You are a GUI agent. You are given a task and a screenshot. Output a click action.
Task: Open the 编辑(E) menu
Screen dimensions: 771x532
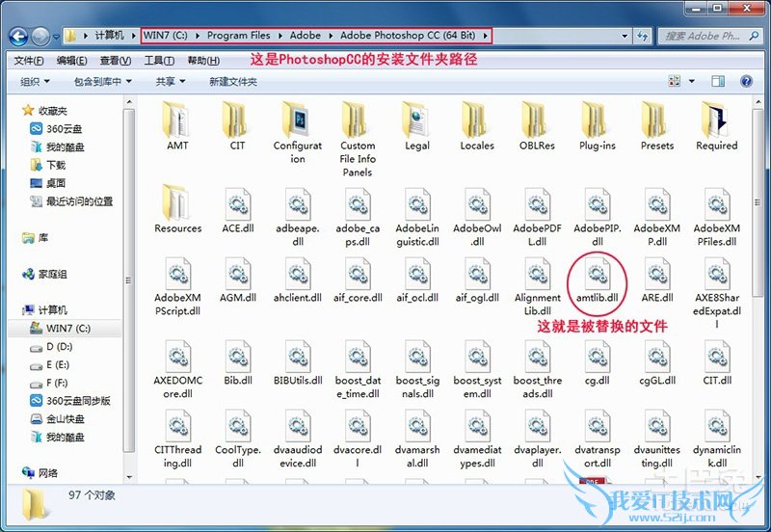[71, 61]
